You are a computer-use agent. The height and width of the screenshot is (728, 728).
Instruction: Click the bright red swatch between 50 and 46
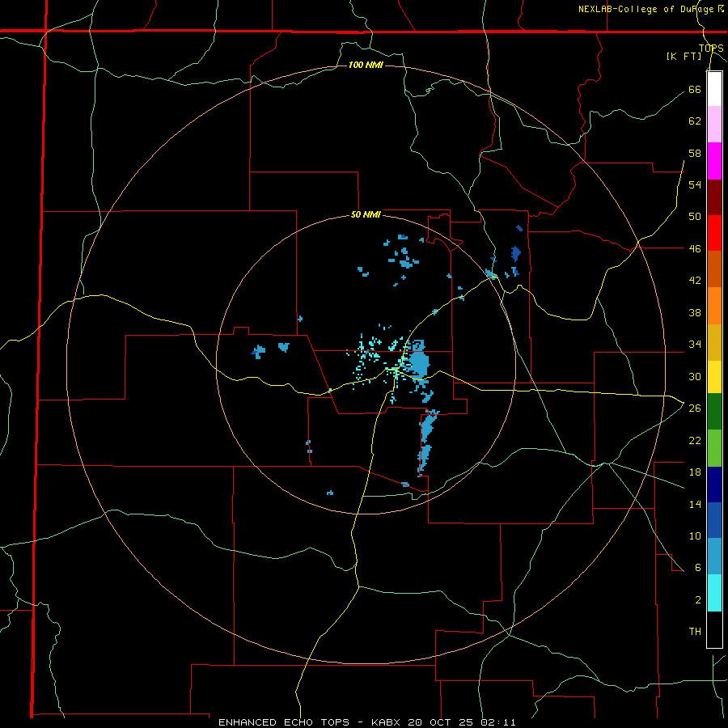714,234
